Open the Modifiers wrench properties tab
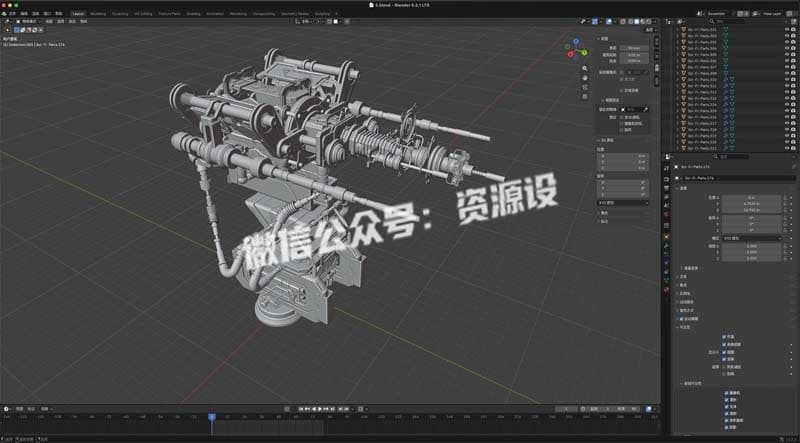Screen dimensions: 800x443 666,245
